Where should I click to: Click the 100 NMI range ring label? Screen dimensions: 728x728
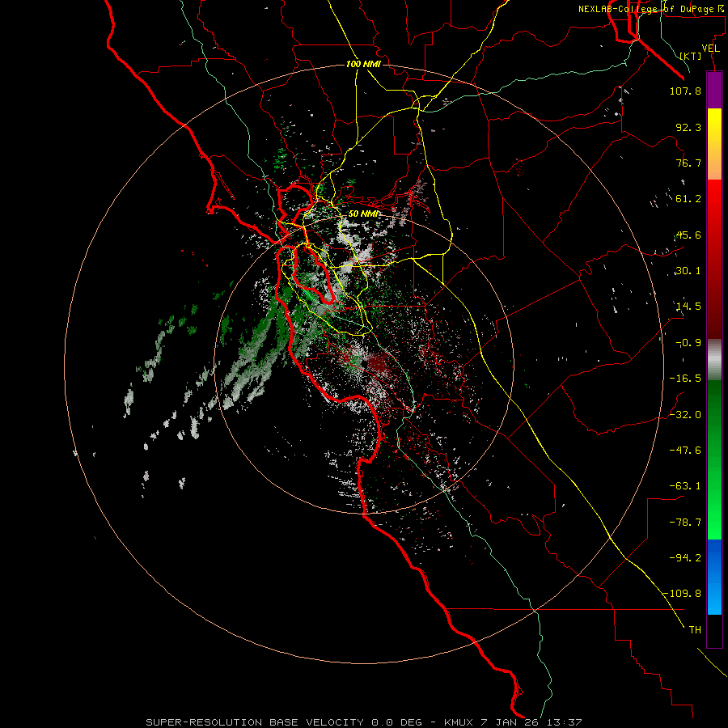(363, 64)
